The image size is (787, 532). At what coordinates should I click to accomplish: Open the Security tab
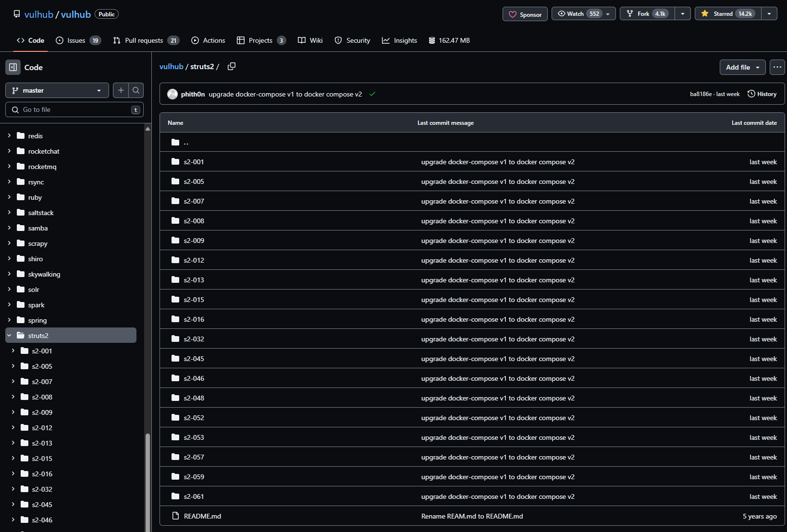tap(352, 40)
